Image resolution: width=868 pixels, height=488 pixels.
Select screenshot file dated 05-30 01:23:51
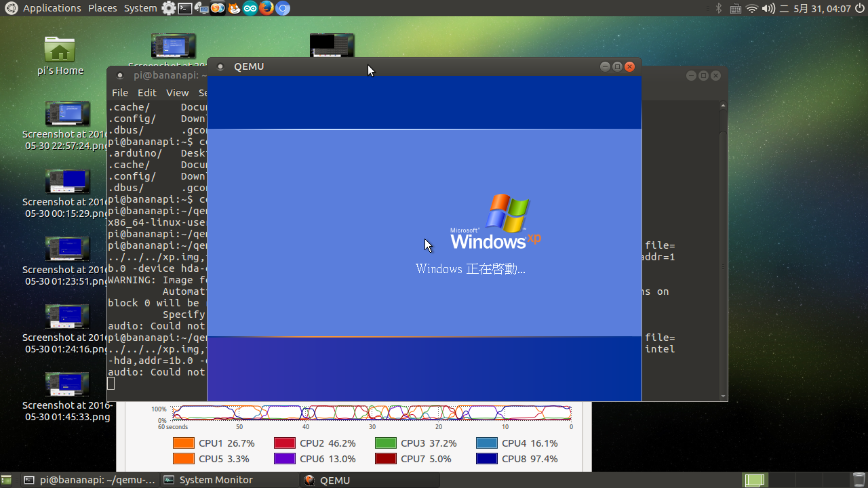[67, 261]
